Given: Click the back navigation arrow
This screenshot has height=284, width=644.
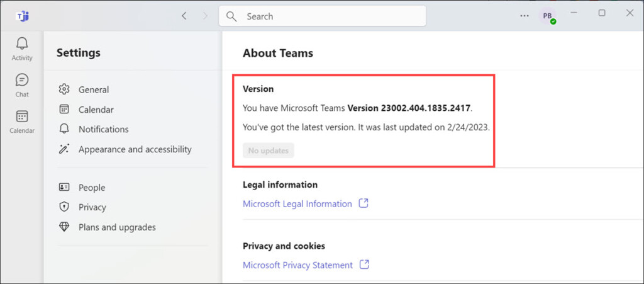Looking at the screenshot, I should 184,16.
